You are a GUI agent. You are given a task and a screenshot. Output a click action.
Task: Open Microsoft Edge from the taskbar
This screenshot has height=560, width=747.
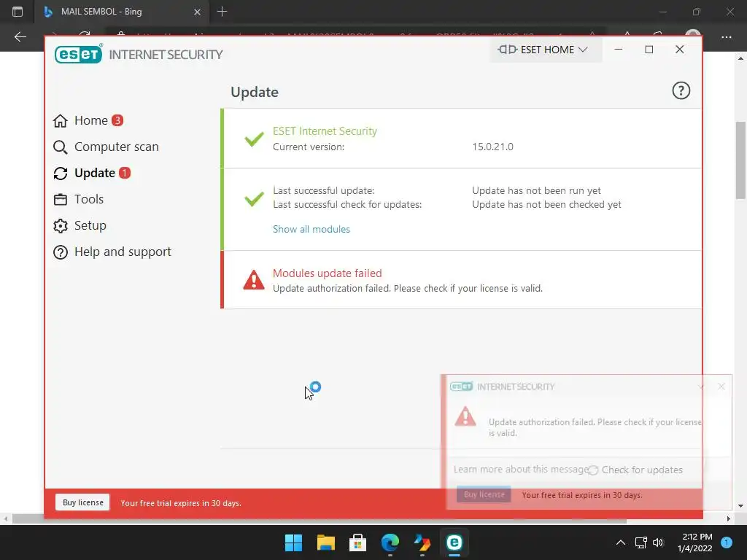(x=390, y=542)
